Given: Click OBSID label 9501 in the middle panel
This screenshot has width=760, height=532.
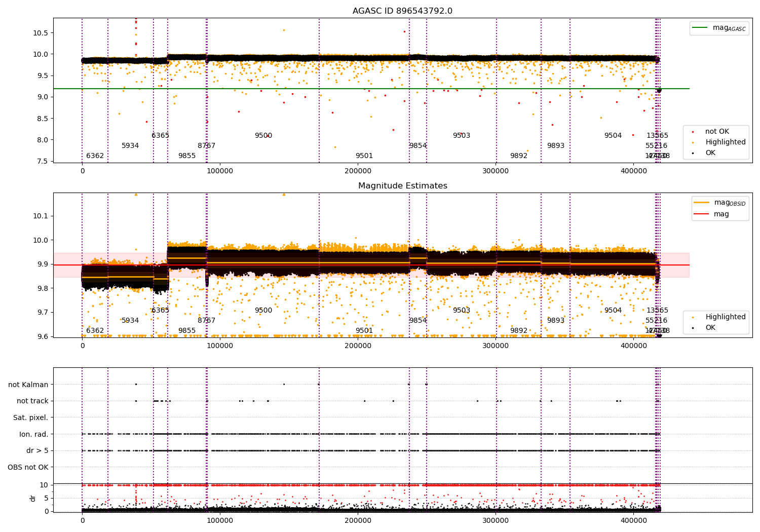Looking at the screenshot, I should tap(364, 331).
